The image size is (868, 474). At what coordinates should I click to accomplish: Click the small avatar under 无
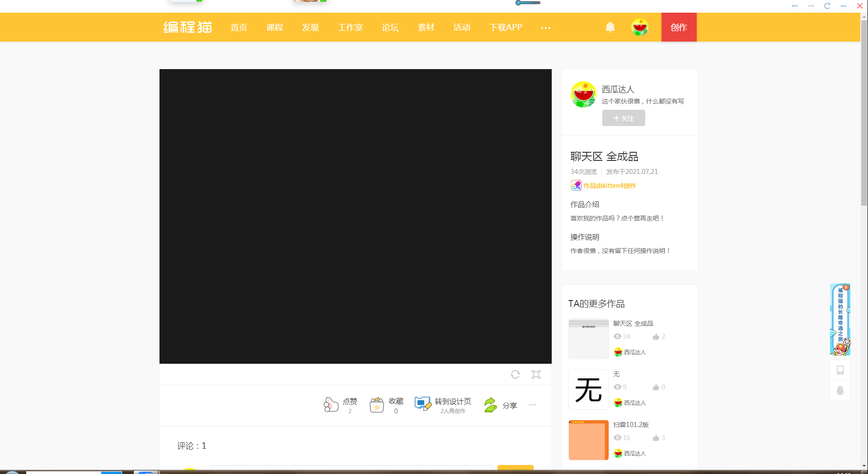[618, 403]
